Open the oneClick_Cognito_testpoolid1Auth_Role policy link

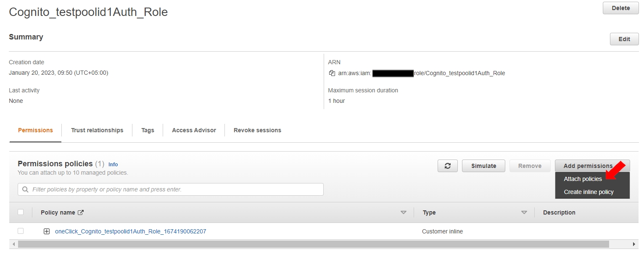coord(130,231)
